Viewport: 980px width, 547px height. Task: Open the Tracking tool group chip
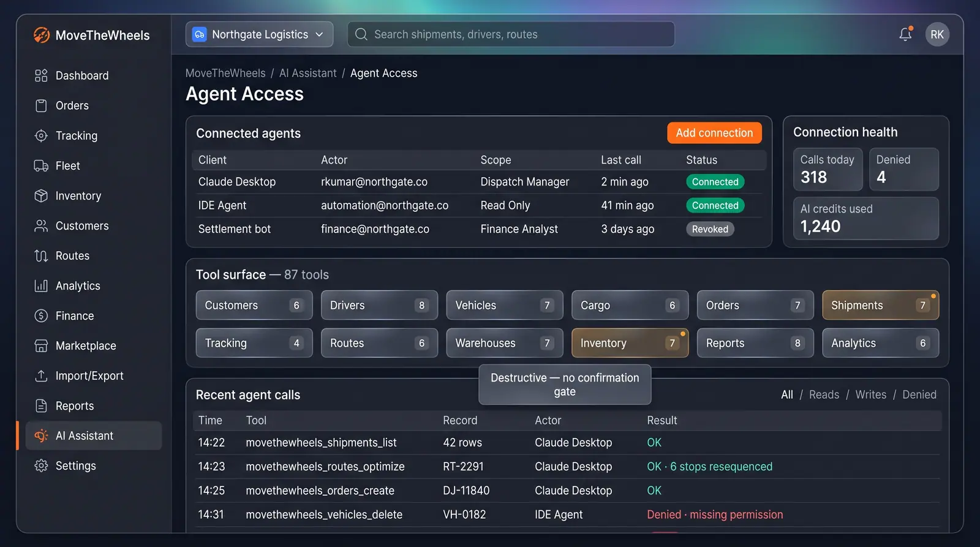[x=254, y=343]
